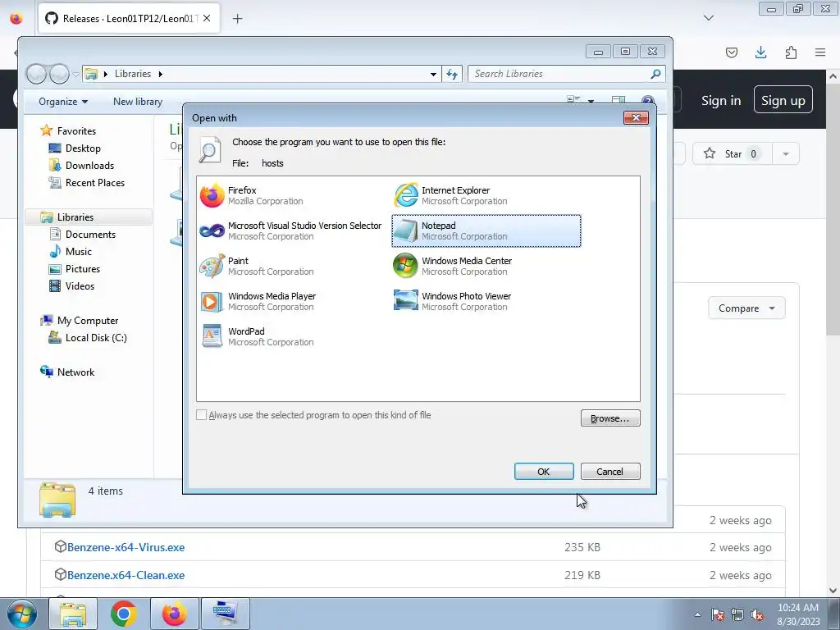Image resolution: width=840 pixels, height=630 pixels.
Task: Expand the Libraries breadcrumb arrow
Action: click(x=160, y=74)
